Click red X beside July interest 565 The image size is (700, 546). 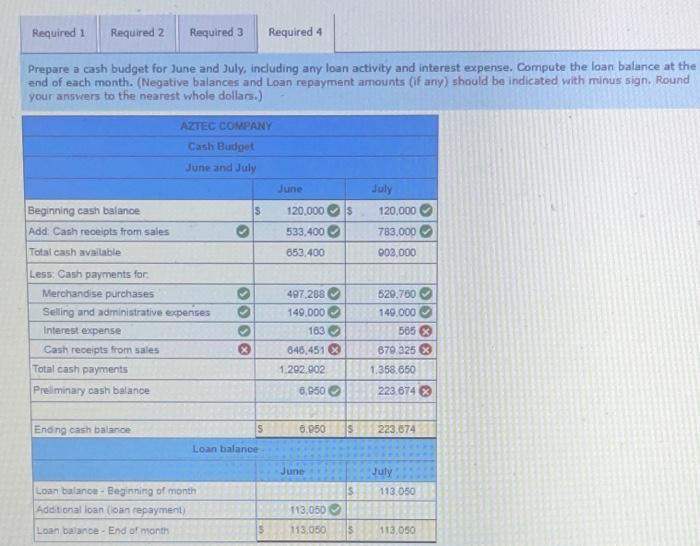click(x=426, y=331)
